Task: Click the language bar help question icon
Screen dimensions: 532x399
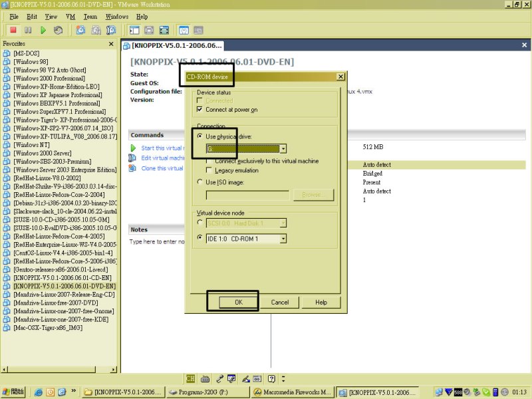Action: [271, 378]
